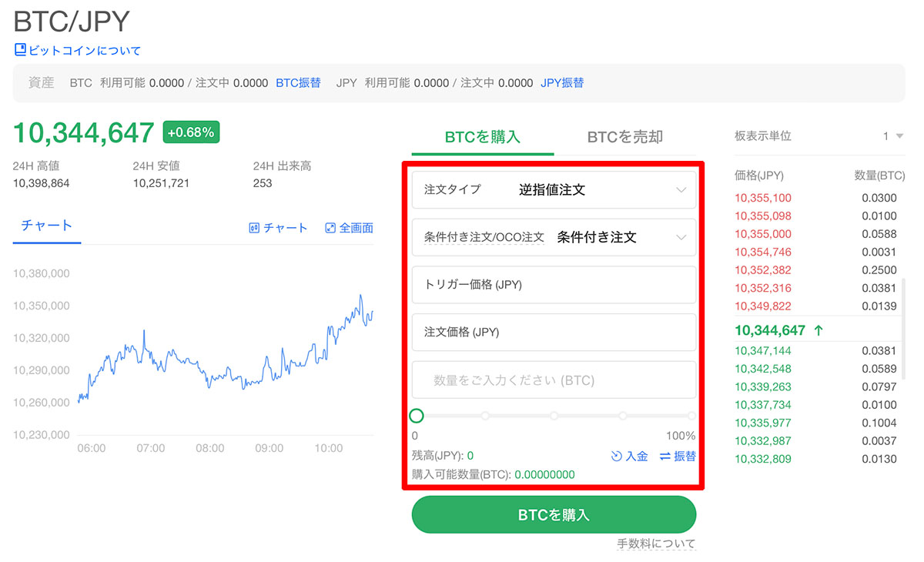
Task: Click bid price 10,332,809
Action: [x=763, y=460]
